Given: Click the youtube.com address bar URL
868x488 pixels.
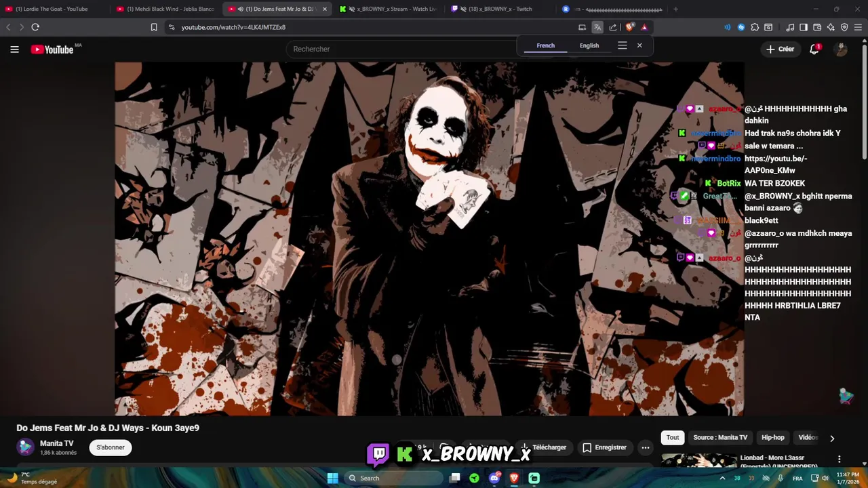Looking at the screenshot, I should tap(233, 27).
